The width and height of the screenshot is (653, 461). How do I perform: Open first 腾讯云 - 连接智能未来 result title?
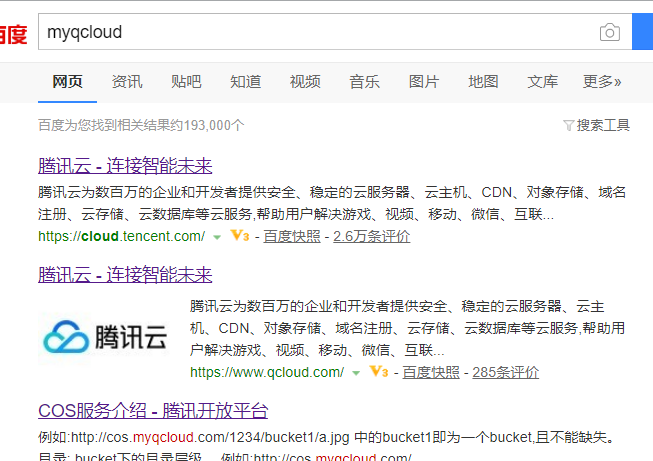click(x=125, y=166)
